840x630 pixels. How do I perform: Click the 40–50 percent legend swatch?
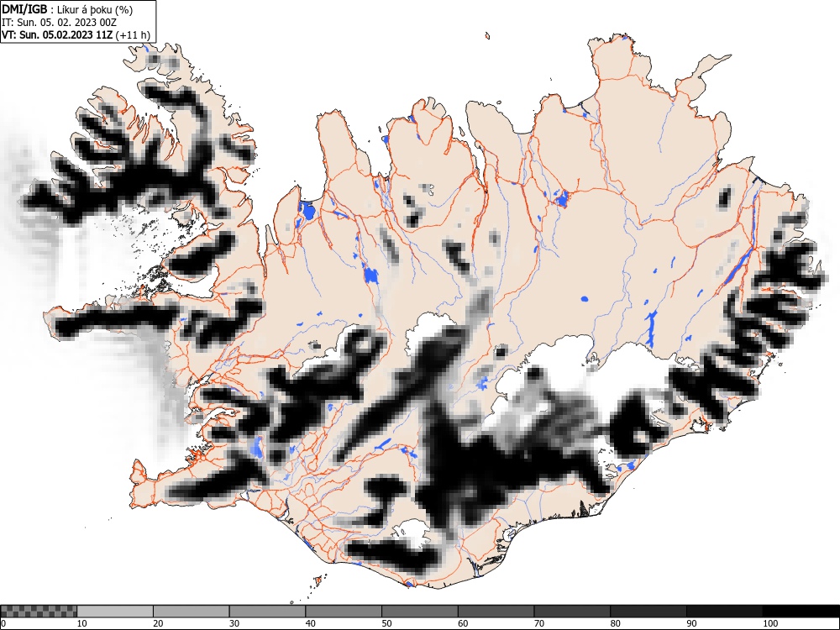point(344,612)
